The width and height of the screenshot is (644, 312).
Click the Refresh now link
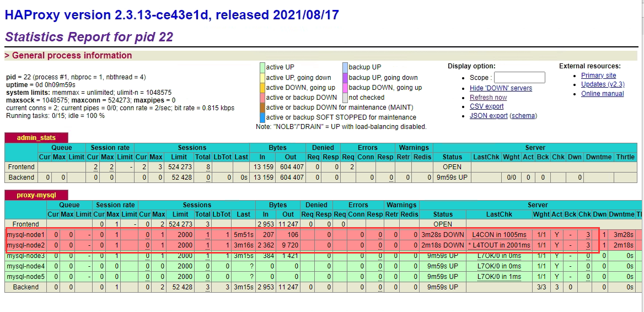[488, 98]
